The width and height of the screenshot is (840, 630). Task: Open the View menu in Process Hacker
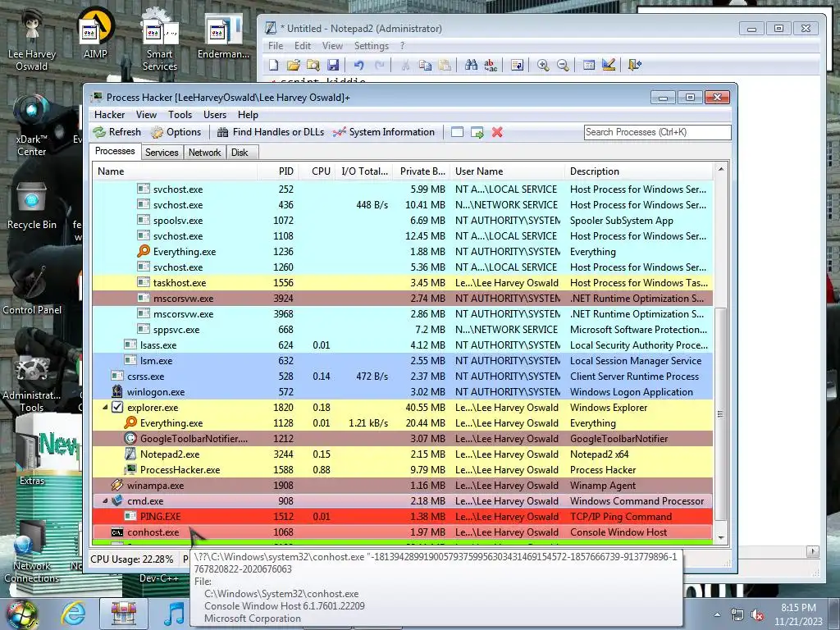(x=146, y=115)
